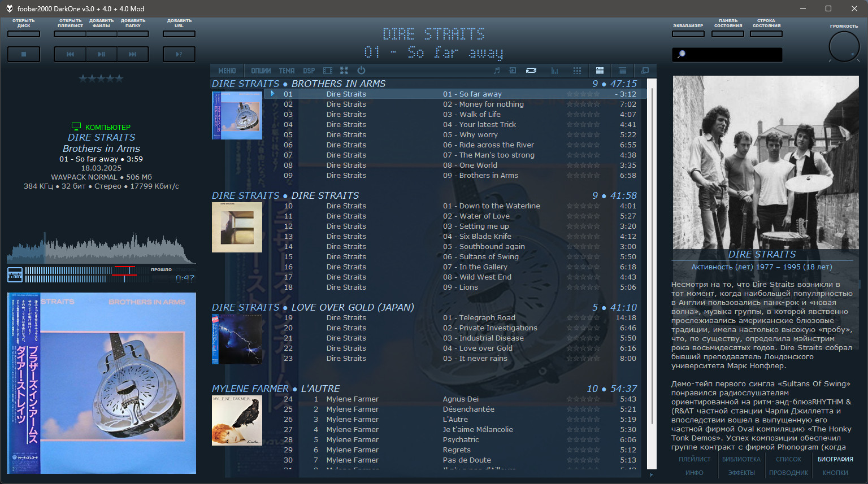Play a random track button
Screen dimensions: 868x484
[179, 54]
